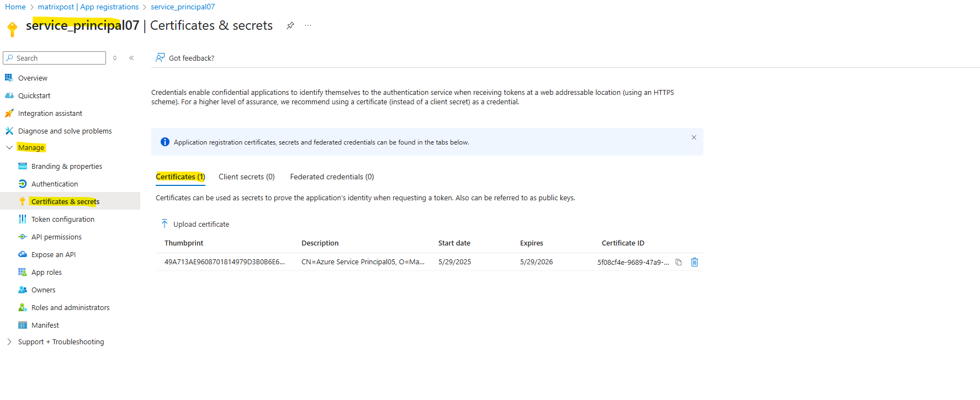Pin this Certificates & secrets blade
The width and height of the screenshot is (980, 400).
290,25
